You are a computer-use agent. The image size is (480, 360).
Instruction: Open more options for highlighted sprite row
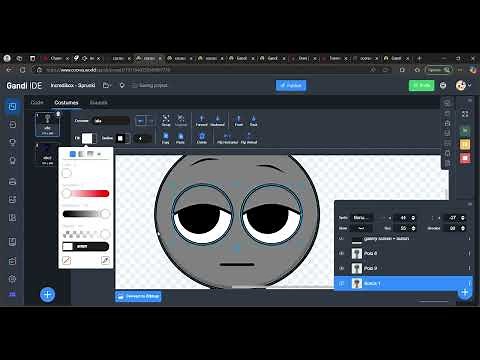click(x=469, y=283)
